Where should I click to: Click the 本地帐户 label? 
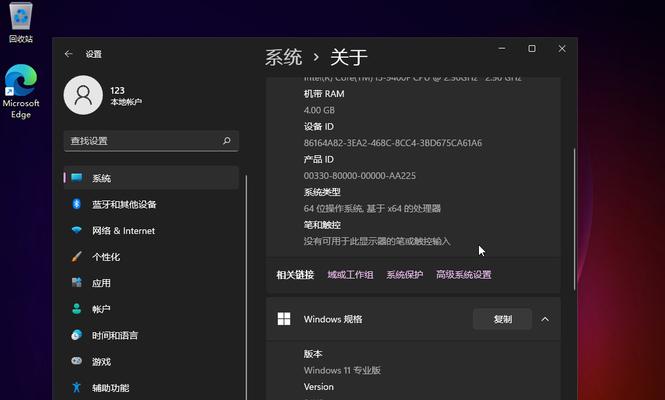pos(126,102)
